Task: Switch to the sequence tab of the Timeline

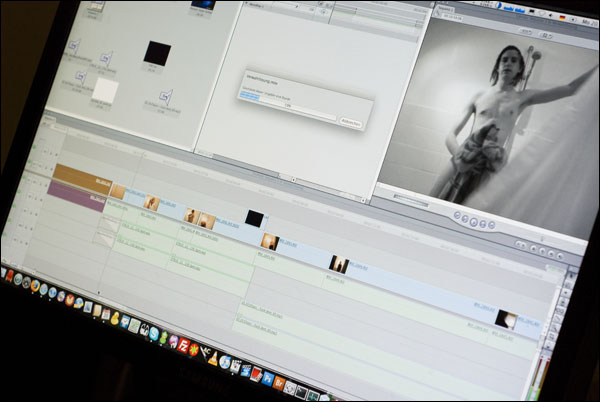Action: (x=49, y=119)
